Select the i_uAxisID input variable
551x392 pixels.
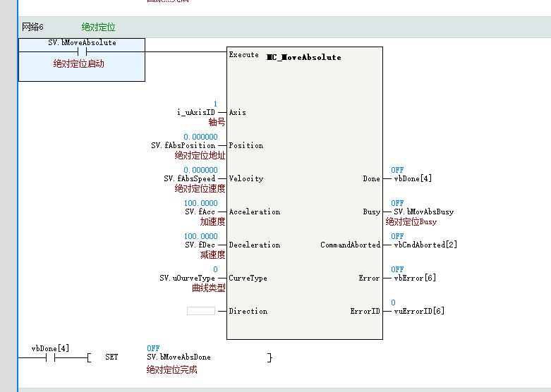point(196,112)
